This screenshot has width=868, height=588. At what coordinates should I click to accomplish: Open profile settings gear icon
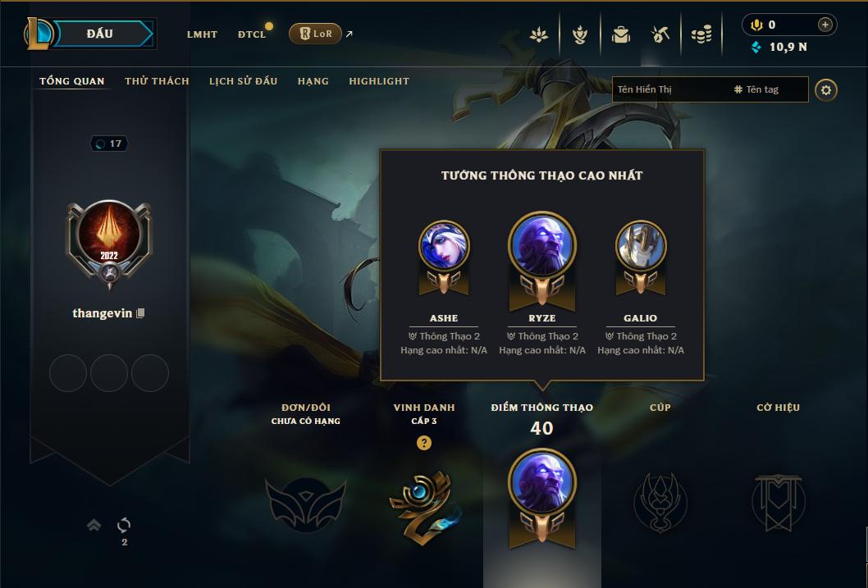pos(826,89)
